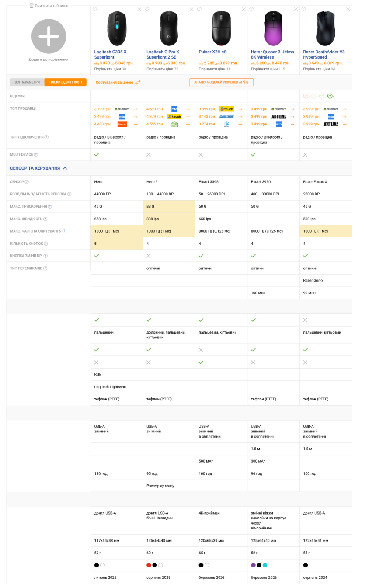Viewport: 365px width, 588px height.
Task: Show help for Роздільна здатність сенсора
Action: click(x=69, y=194)
